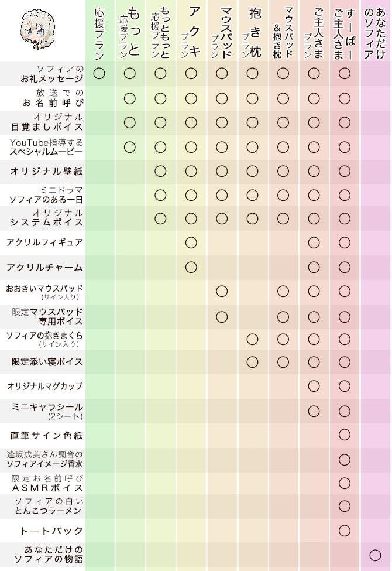Image resolution: width=392 pixels, height=571 pixels.
Task: Click the あなただけのソフィア column header
Action: (x=375, y=32)
